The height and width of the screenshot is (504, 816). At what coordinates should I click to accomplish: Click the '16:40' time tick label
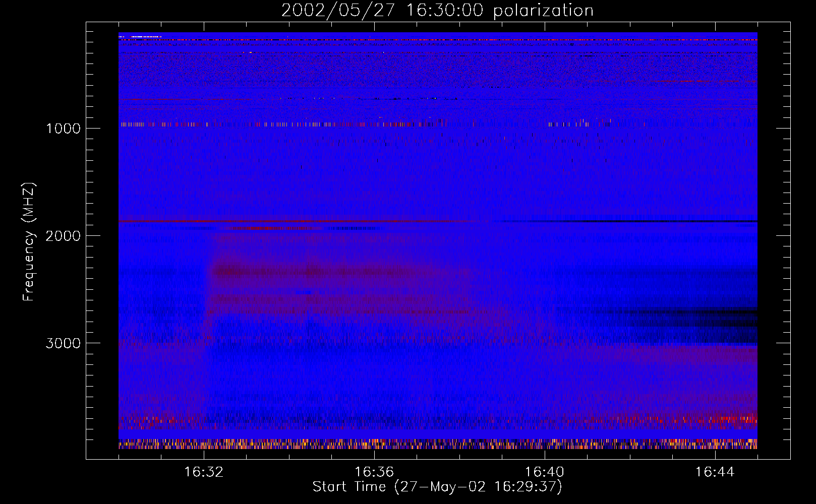(x=545, y=472)
